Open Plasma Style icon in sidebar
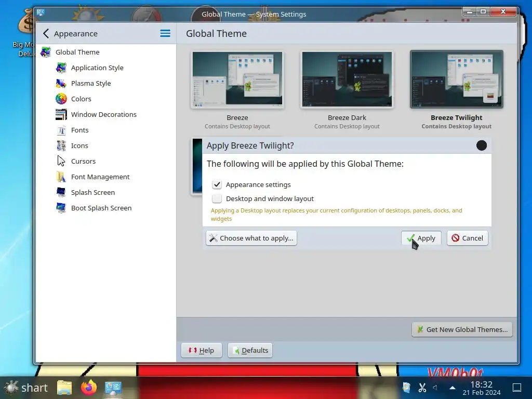532x399 pixels. (x=61, y=84)
